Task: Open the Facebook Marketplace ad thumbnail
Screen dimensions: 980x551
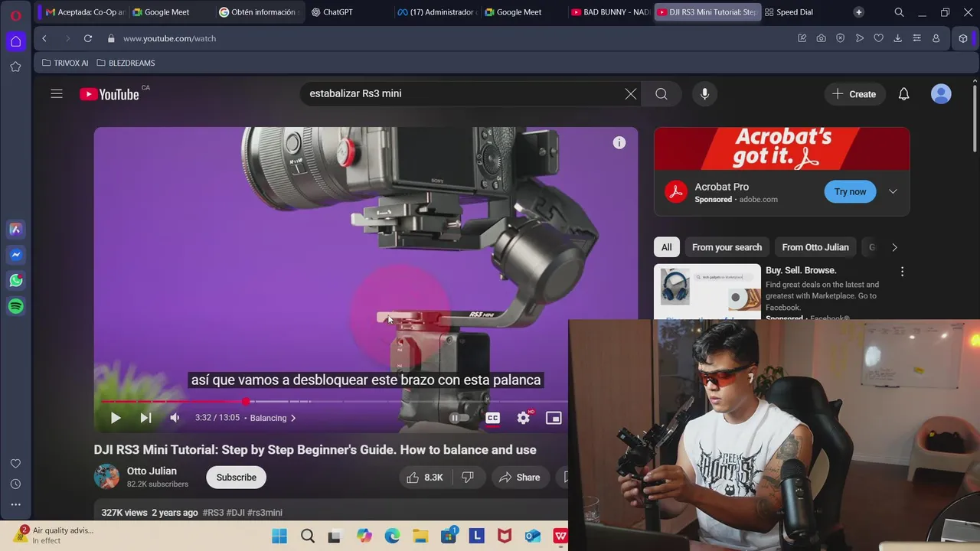Action: 707,292
